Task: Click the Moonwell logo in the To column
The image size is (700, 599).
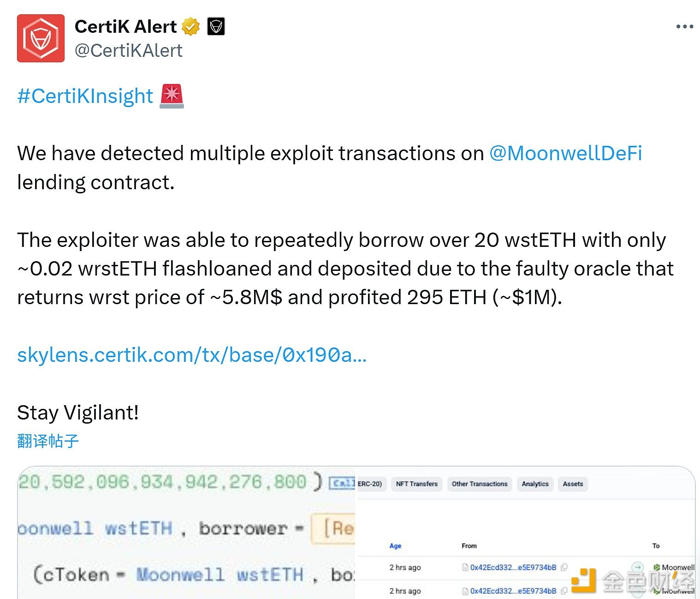Action: [656, 567]
